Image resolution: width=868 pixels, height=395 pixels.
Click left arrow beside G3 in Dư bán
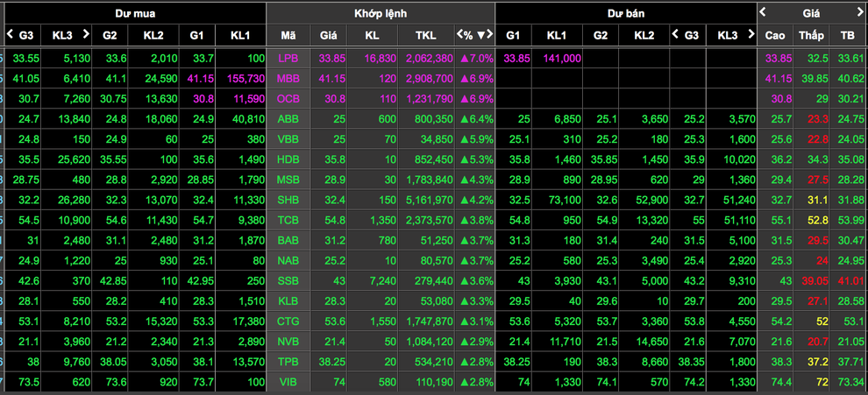pos(675,34)
